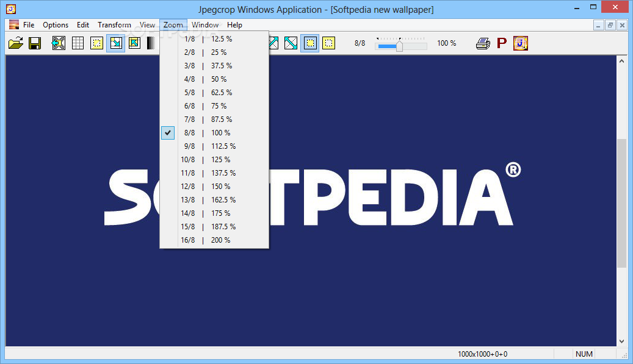Select 11/8 zoom 137.5 %
Image resolution: width=633 pixels, height=364 pixels.
click(214, 173)
